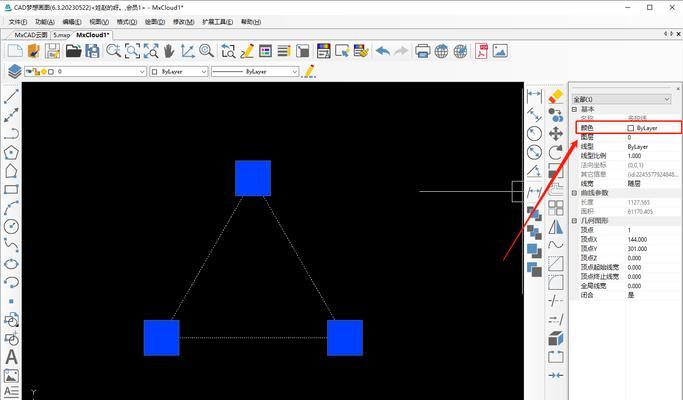
Task: Open the 修改(M) menu
Action: tap(183, 22)
